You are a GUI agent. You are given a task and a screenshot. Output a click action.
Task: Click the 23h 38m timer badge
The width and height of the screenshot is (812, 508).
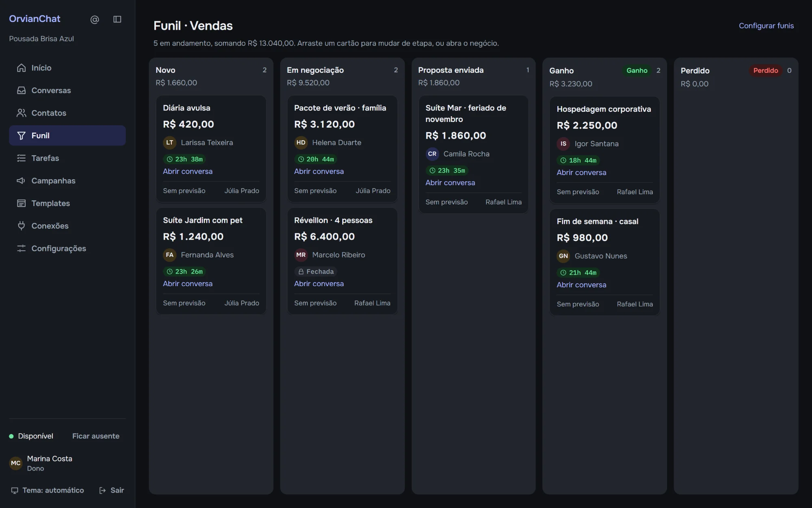click(x=185, y=159)
